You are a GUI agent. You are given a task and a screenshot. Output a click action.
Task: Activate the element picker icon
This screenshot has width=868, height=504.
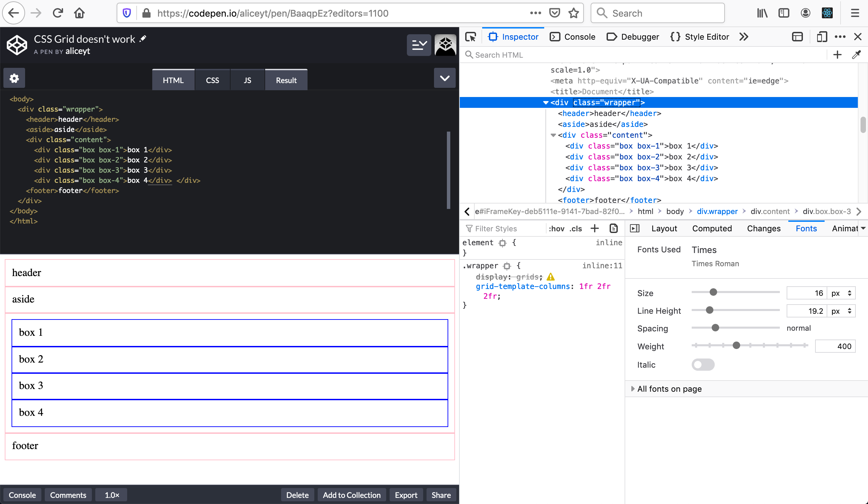(470, 37)
